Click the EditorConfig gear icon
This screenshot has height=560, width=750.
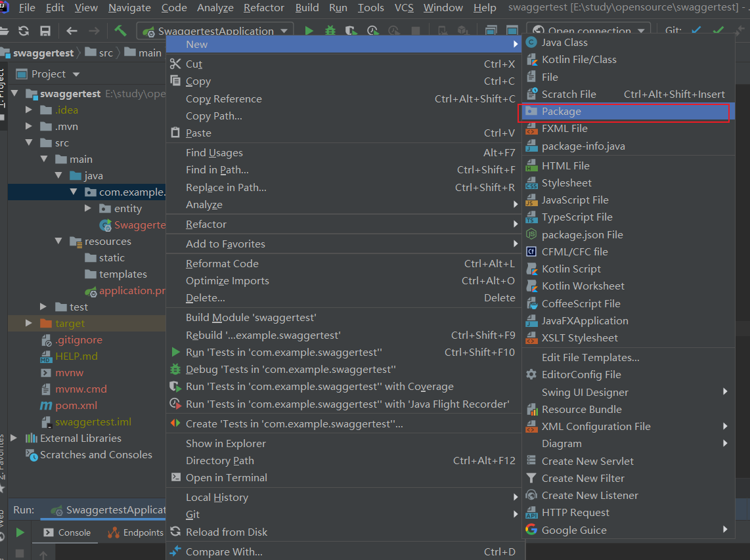[531, 374]
